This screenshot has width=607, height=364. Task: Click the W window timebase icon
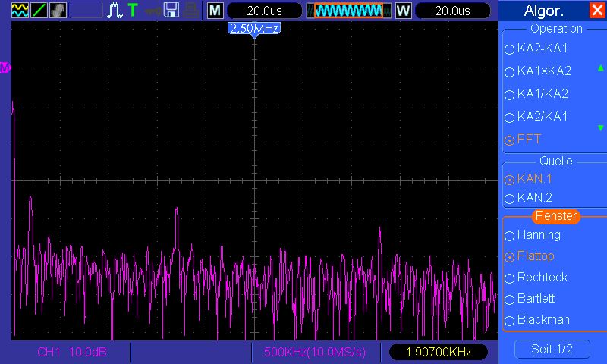tap(403, 11)
